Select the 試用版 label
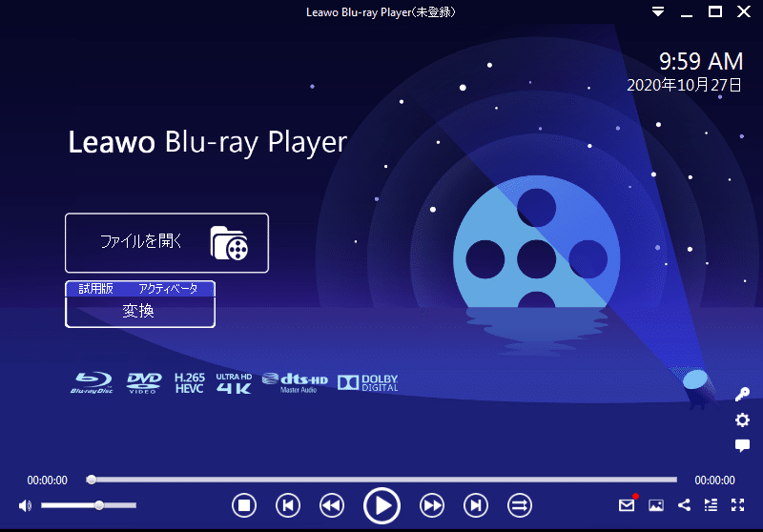Image resolution: width=763 pixels, height=532 pixels. pos(96,288)
